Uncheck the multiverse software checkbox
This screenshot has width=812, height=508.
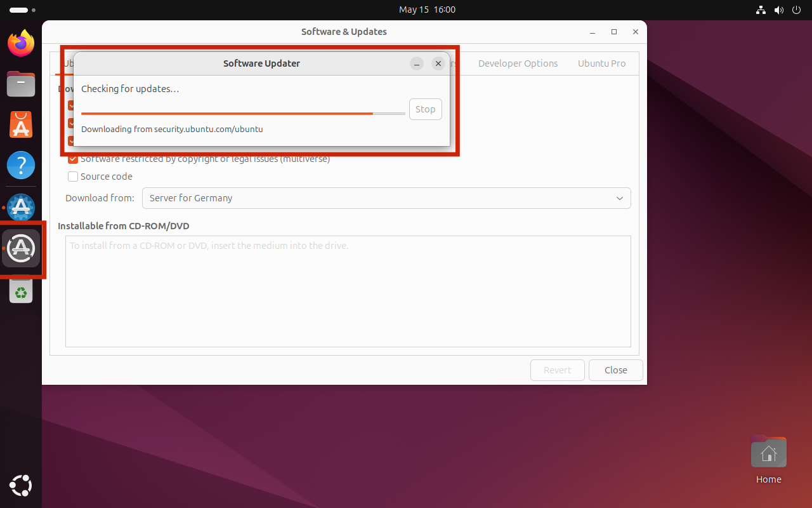(x=73, y=159)
